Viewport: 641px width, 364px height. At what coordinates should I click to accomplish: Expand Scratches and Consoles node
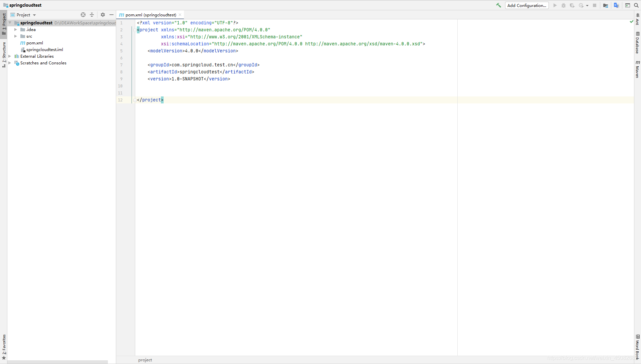pos(10,63)
